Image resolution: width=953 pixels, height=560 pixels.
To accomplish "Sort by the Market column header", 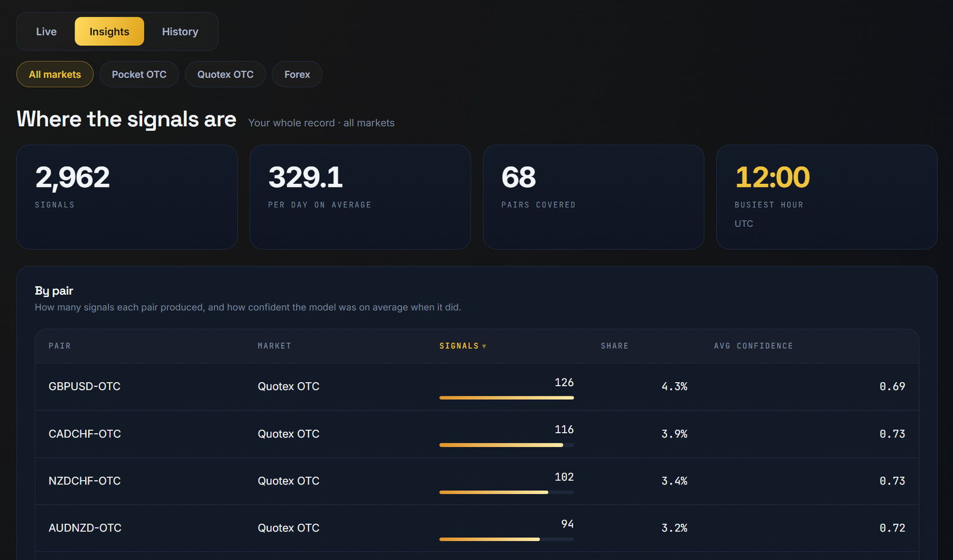I will 275,346.
